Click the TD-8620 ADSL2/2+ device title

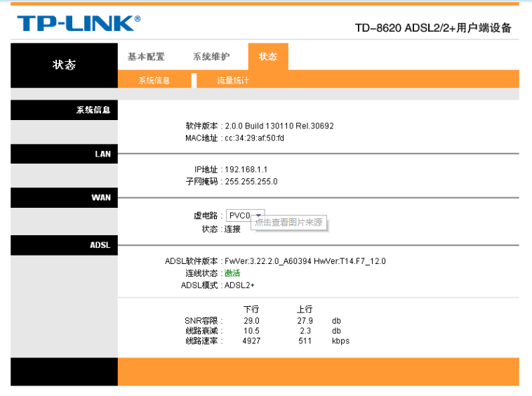(x=432, y=28)
